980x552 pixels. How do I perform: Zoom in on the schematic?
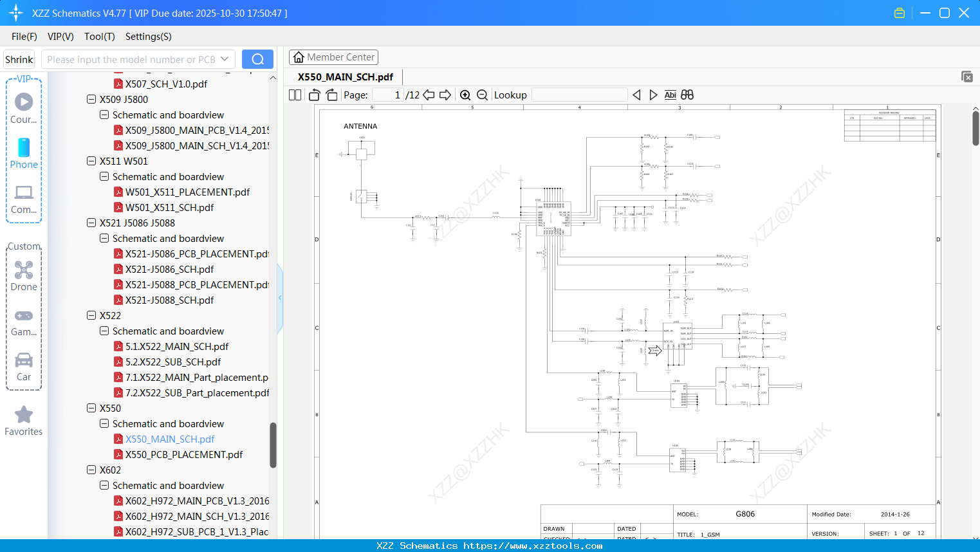pyautogui.click(x=465, y=95)
